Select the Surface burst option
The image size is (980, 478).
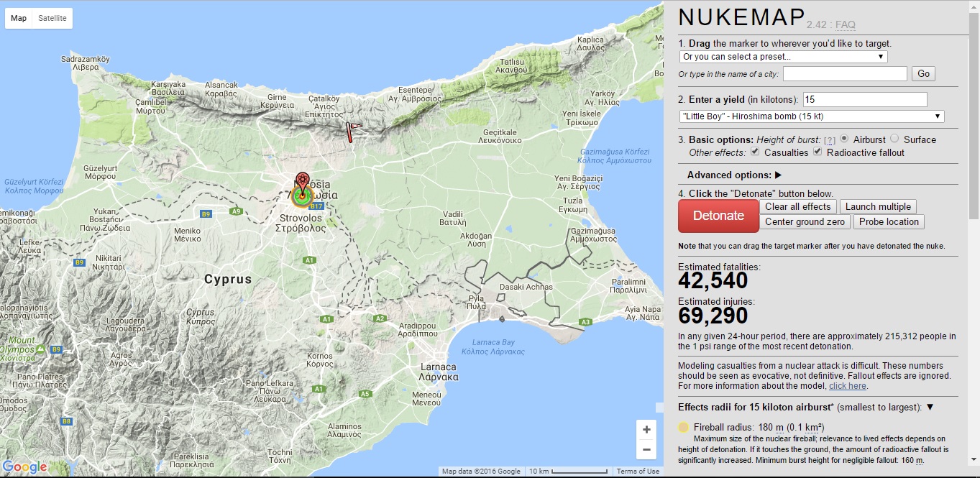894,139
